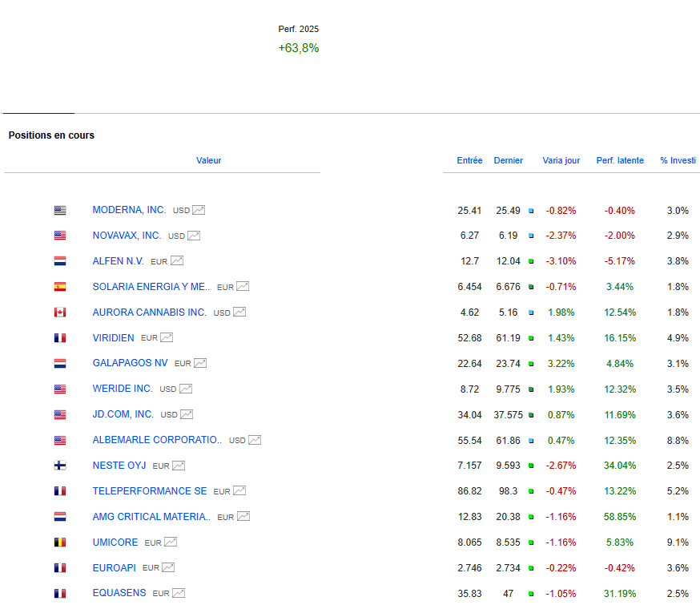Click the +63,8% Perf. 2025 value
Viewport: 700px width, 609px height.
tap(299, 48)
